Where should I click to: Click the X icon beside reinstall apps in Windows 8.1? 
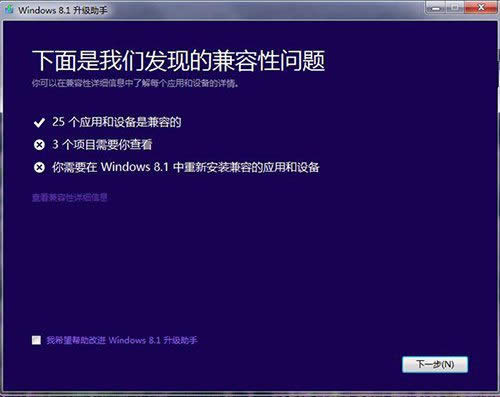pyautogui.click(x=39, y=167)
